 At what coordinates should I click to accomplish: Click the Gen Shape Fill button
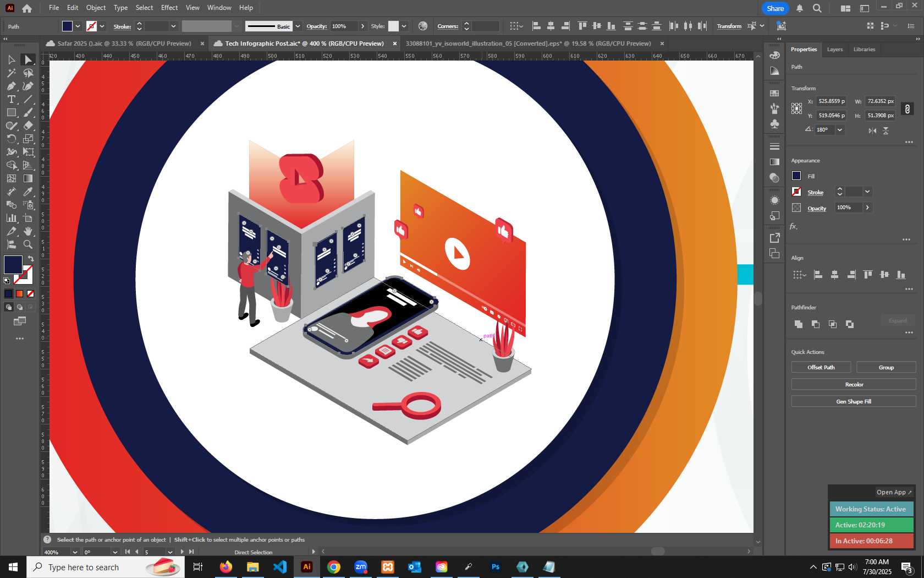[x=854, y=401]
